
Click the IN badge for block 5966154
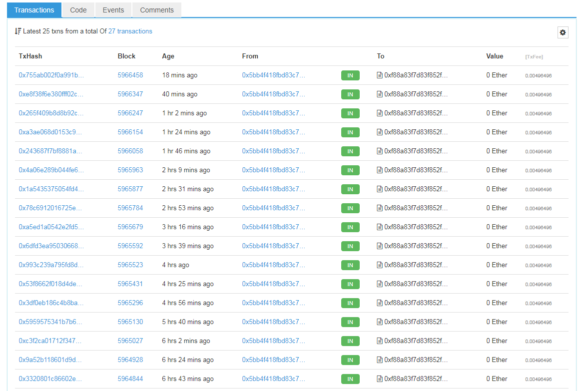[350, 132]
